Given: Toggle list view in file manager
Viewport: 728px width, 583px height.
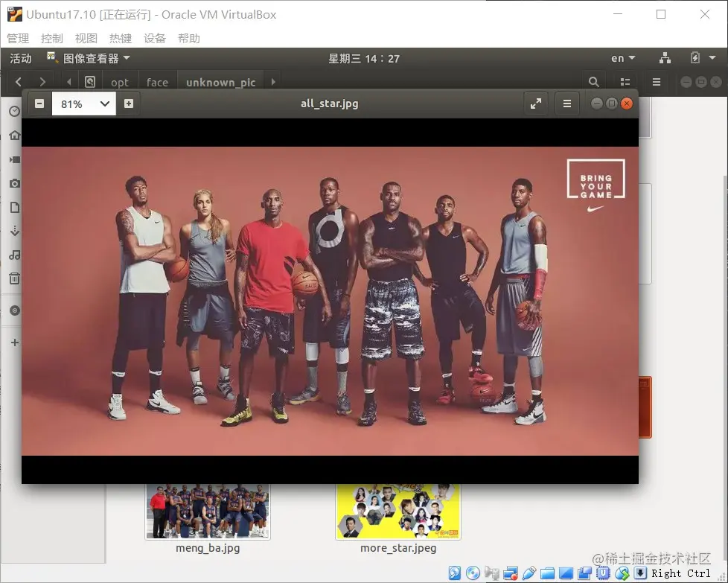Looking at the screenshot, I should point(625,82).
